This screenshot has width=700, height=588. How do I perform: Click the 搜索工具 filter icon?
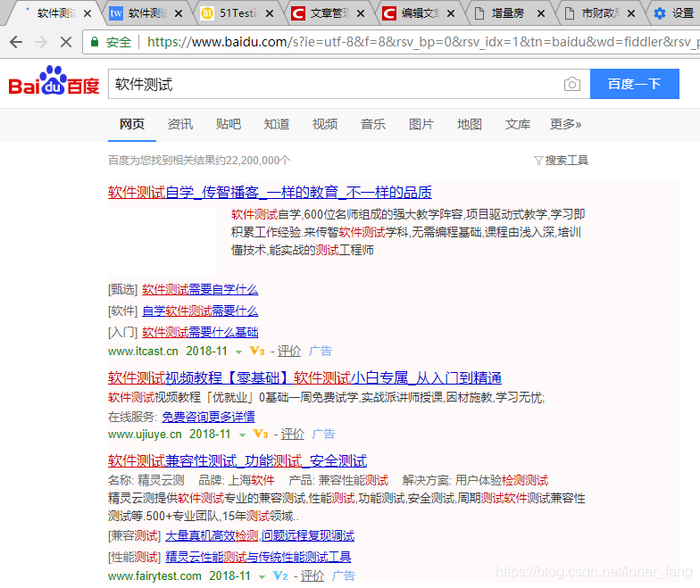pyautogui.click(x=538, y=161)
